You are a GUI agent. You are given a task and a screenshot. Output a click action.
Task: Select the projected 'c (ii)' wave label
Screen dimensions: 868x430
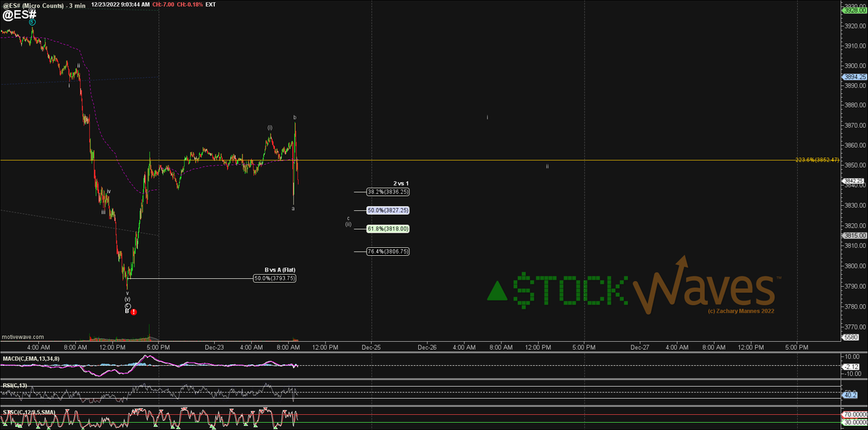(348, 220)
